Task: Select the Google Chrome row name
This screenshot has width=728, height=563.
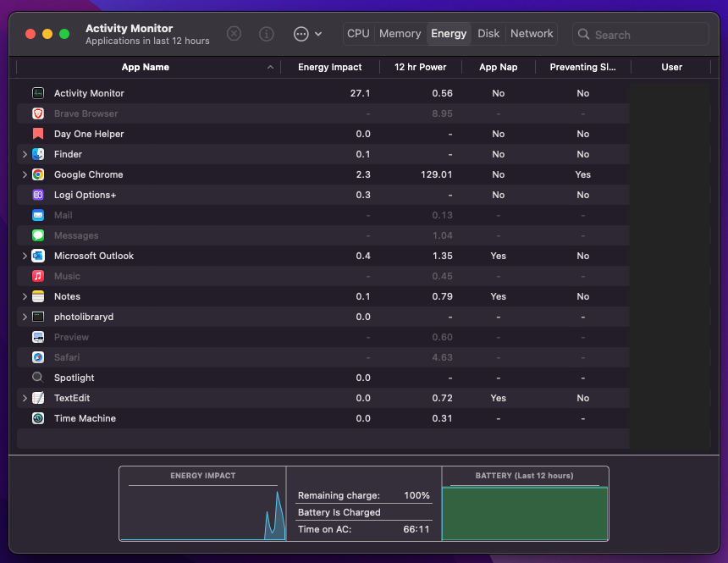Action: [x=89, y=174]
